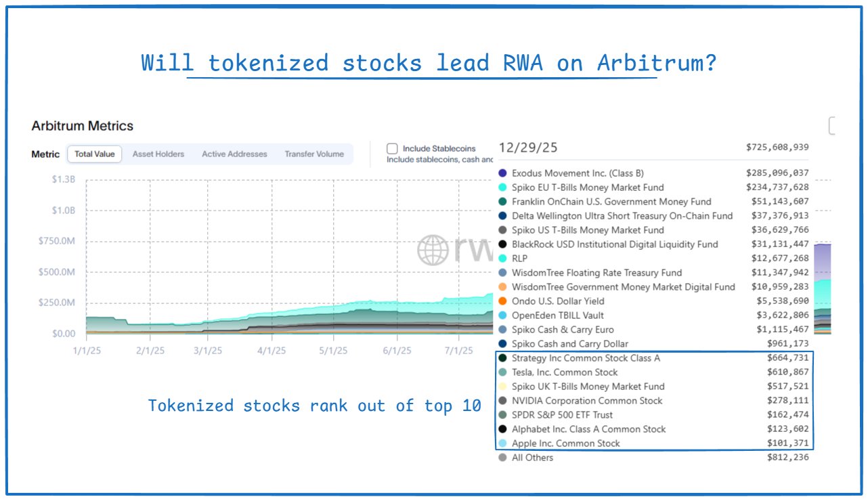Image resolution: width=868 pixels, height=501 pixels.
Task: Click the $812,236 All Others value
Action: (787, 458)
